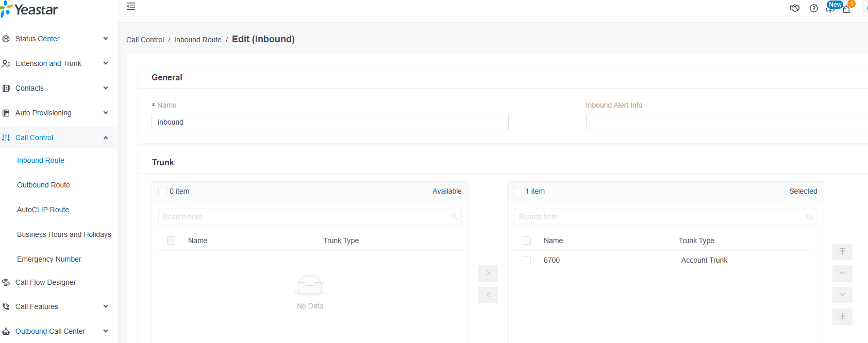Image resolution: width=868 pixels, height=343 pixels.
Task: Tick the '0 item' select-all checkbox
Action: (162, 191)
